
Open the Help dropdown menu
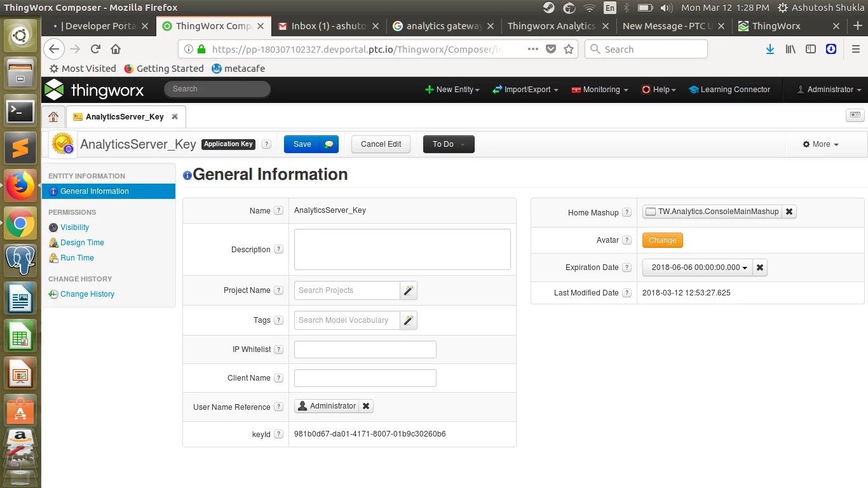coord(659,90)
